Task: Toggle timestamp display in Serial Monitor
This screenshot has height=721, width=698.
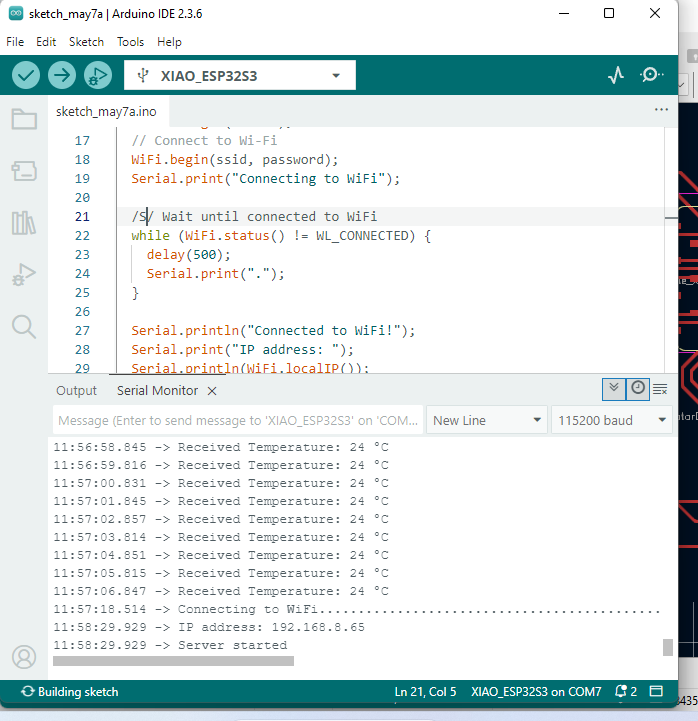Action: [x=638, y=389]
